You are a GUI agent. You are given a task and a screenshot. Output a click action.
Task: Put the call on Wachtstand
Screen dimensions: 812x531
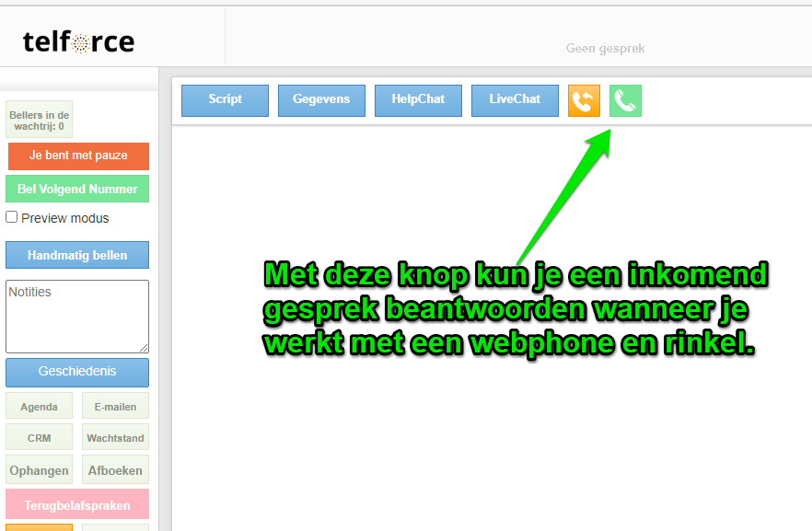pos(115,438)
